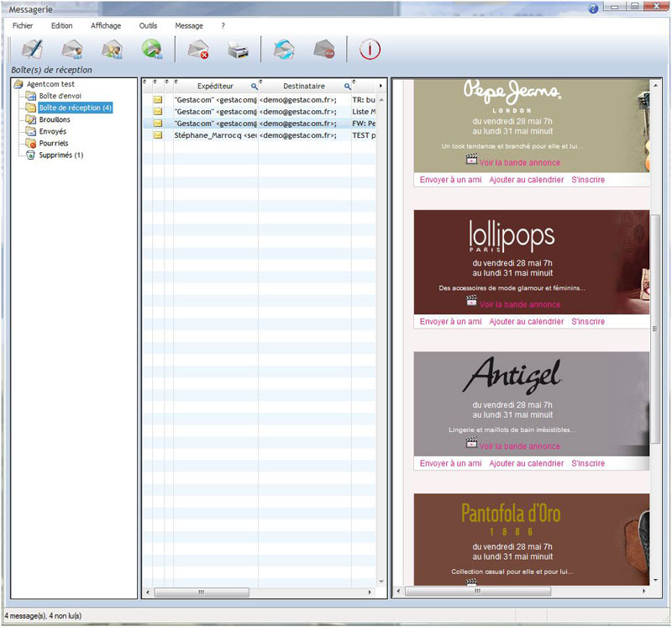Viewport: 672px width, 627px height.
Task: Click the Antigel banner image
Action: (532, 404)
